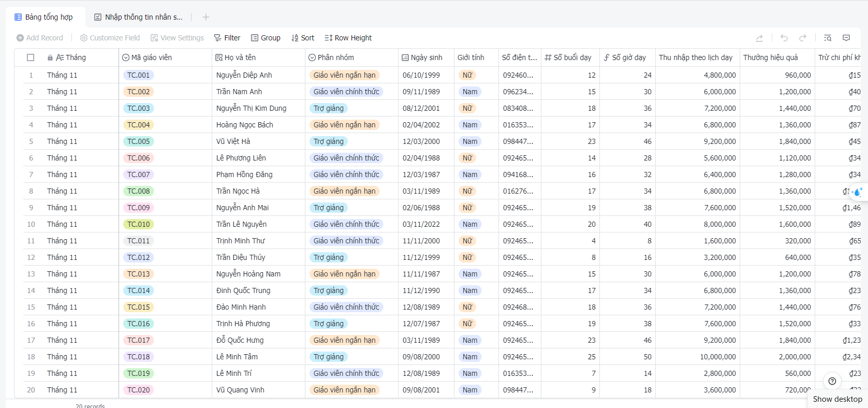This screenshot has width=868, height=408.
Task: Click the help question mark icon
Action: [832, 381]
